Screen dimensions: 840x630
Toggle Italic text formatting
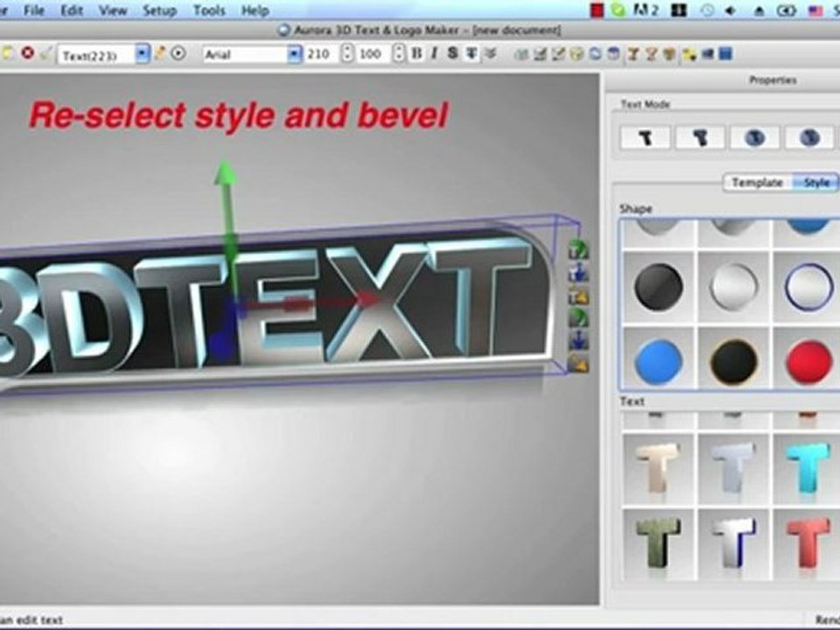(x=434, y=53)
